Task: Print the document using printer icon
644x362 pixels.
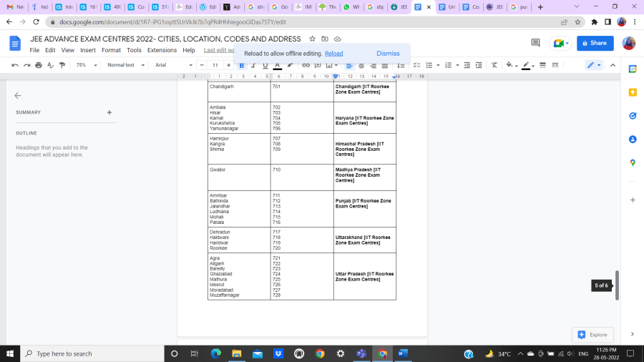Action: pyautogui.click(x=39, y=65)
